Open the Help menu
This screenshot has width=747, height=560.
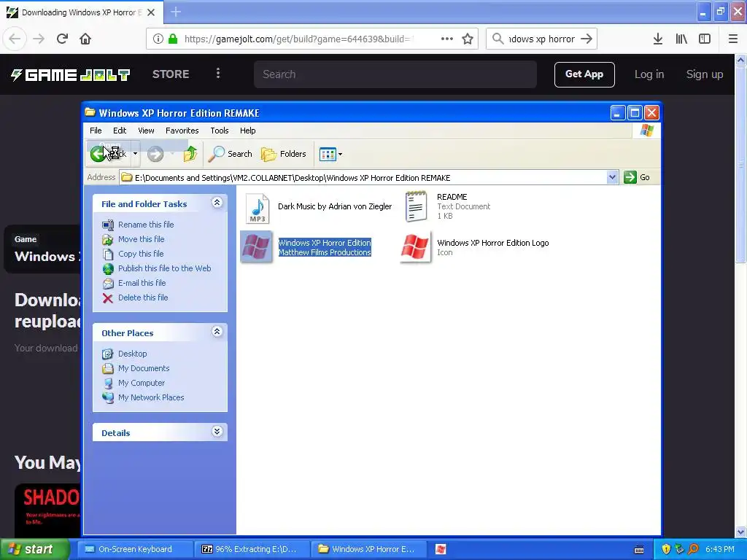248,131
